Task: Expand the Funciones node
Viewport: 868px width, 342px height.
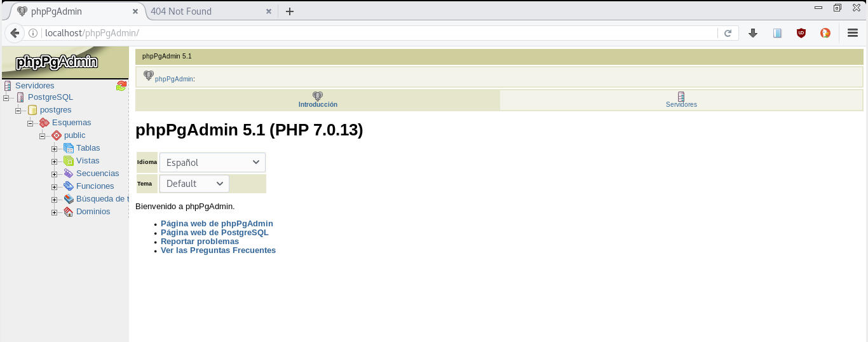Action: click(x=55, y=187)
